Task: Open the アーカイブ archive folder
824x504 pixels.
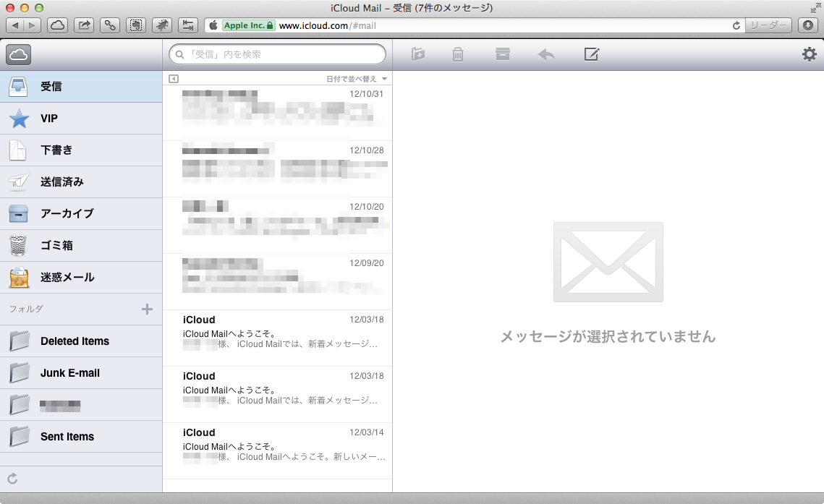Action: pyautogui.click(x=81, y=213)
